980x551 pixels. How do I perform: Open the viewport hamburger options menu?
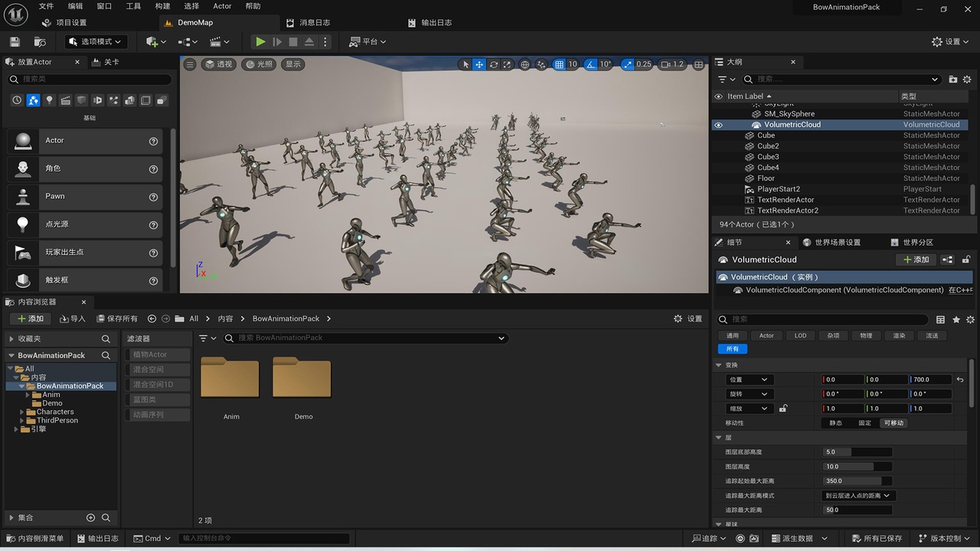[x=190, y=64]
